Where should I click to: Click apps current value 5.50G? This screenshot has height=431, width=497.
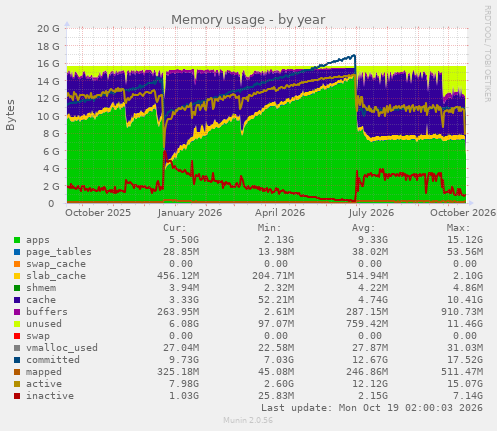tap(184, 240)
